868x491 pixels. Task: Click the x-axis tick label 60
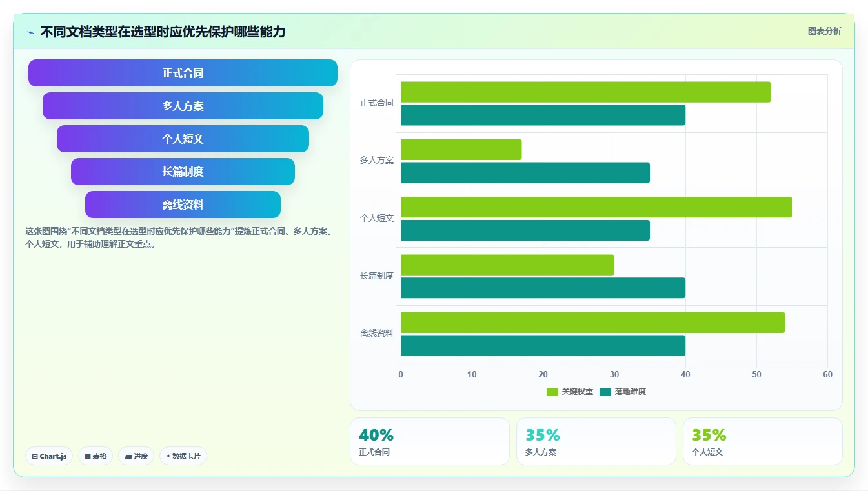click(x=827, y=375)
